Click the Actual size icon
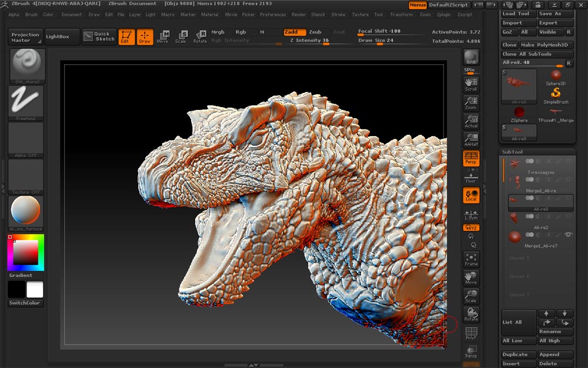588x368 pixels. 471,121
